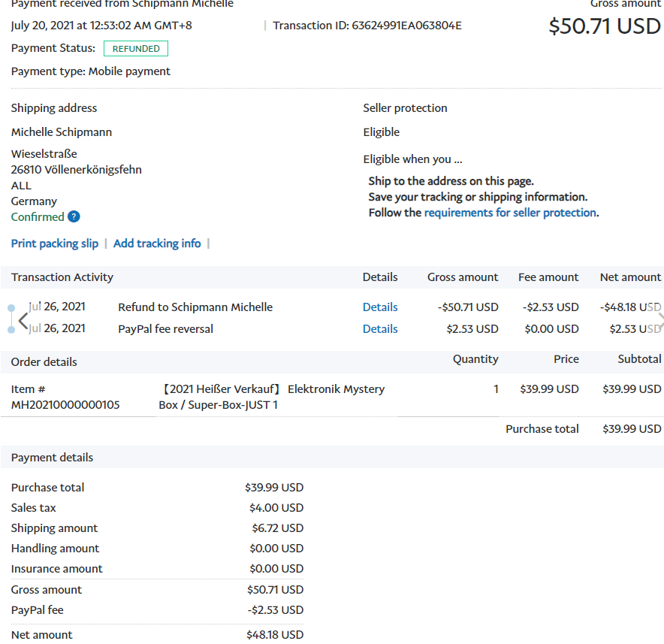Click the Order details section header
Viewport: 664px width, 644px height.
coord(44,362)
